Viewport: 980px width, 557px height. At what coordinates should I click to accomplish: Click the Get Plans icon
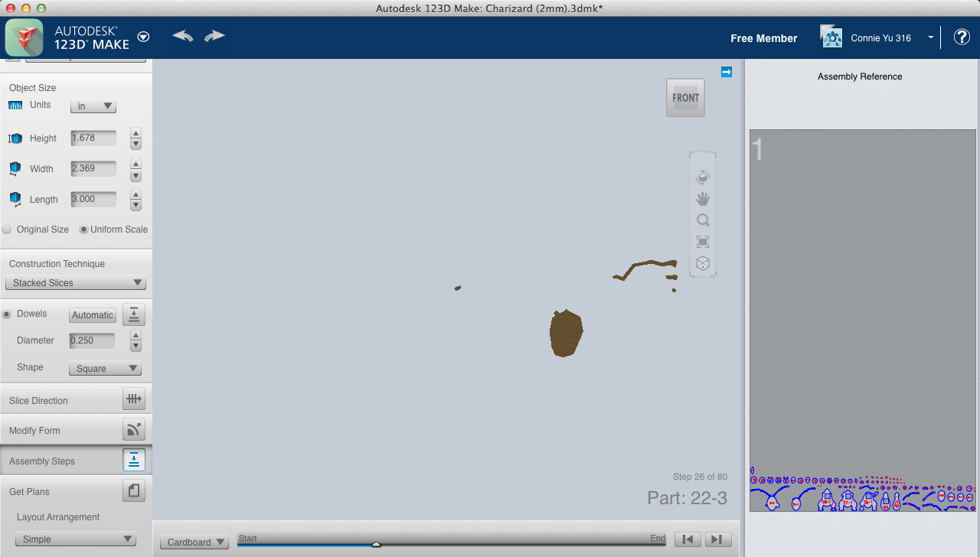tap(134, 490)
